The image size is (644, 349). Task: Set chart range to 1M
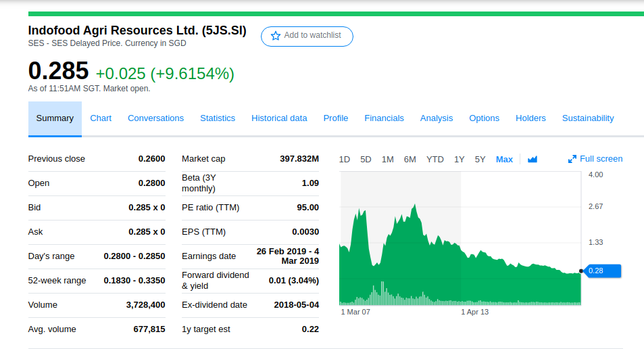click(387, 160)
